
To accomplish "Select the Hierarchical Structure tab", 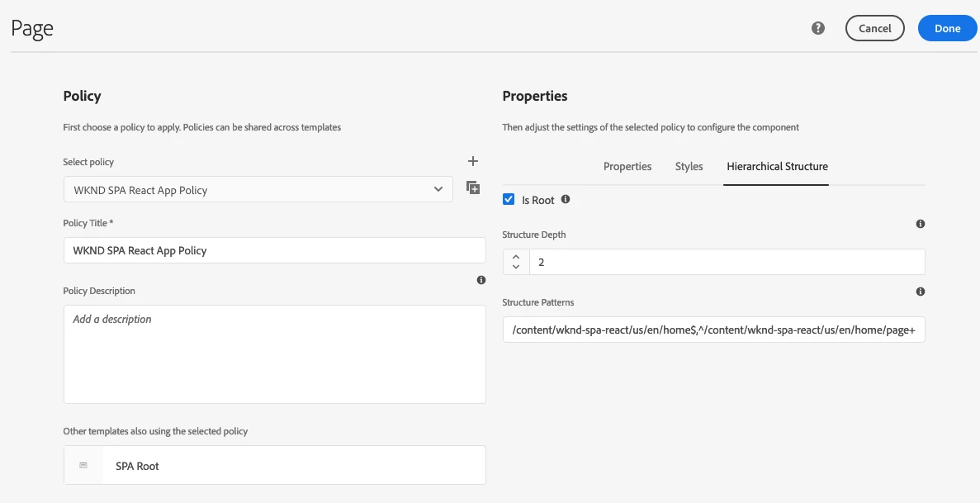I will (x=777, y=166).
